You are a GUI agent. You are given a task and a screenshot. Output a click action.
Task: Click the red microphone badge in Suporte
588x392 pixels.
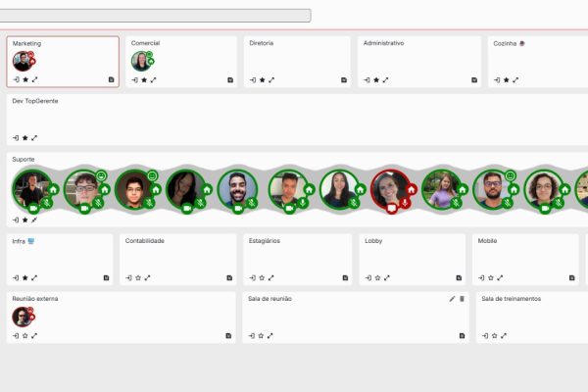pyautogui.click(x=405, y=203)
